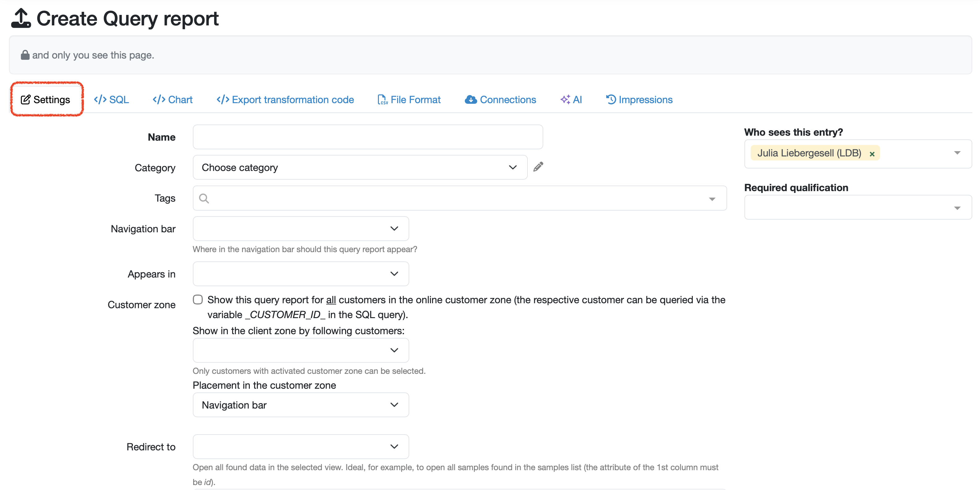The height and width of the screenshot is (490, 980).
Task: Click the magnifier icon in Tags field
Action: (204, 198)
